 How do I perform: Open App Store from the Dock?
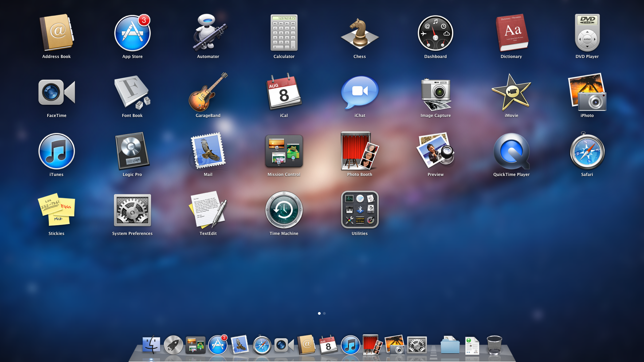(218, 345)
